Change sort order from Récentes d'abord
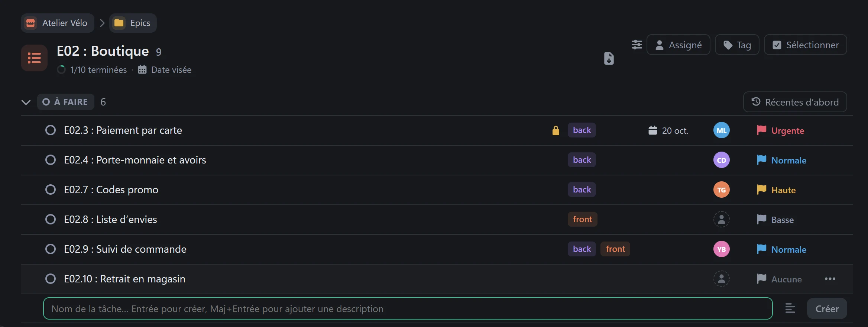 pos(795,102)
